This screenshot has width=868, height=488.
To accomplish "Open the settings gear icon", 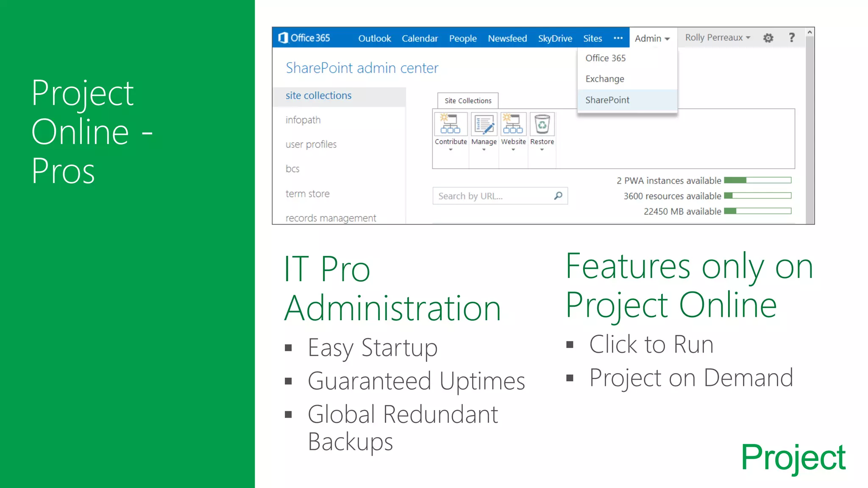I will pos(768,38).
